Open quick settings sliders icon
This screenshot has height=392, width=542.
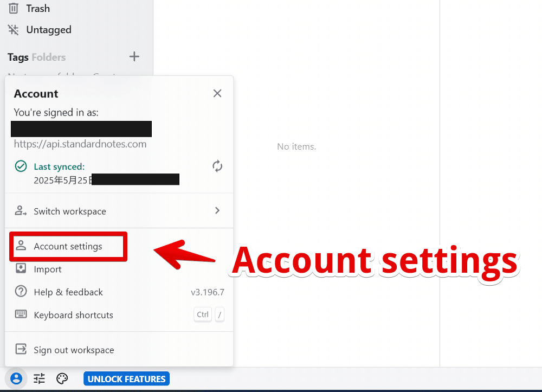point(39,379)
